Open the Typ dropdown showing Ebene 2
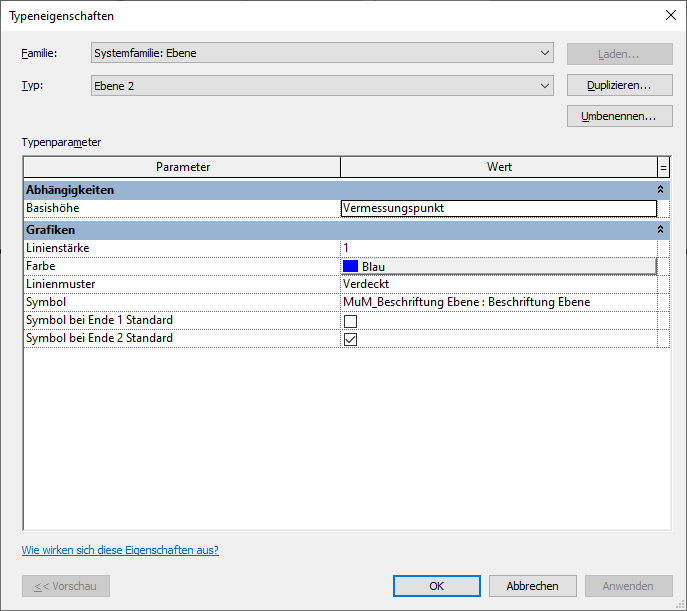 point(322,86)
